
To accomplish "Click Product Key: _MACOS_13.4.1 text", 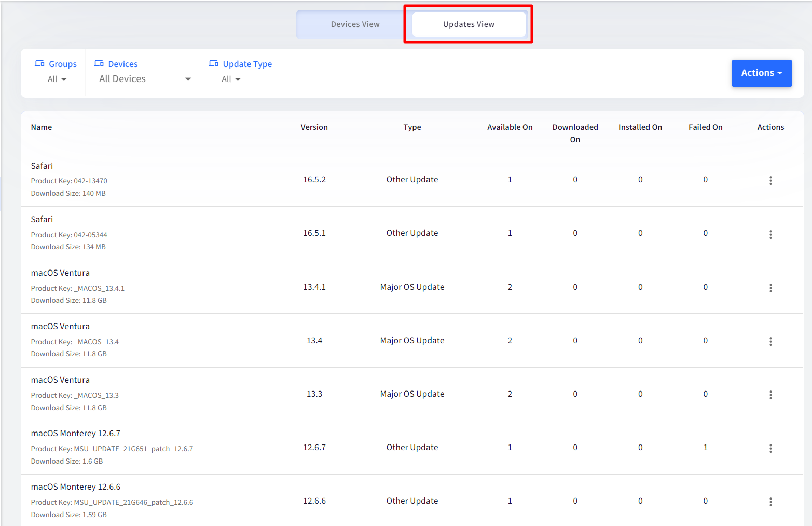I will pos(78,289).
